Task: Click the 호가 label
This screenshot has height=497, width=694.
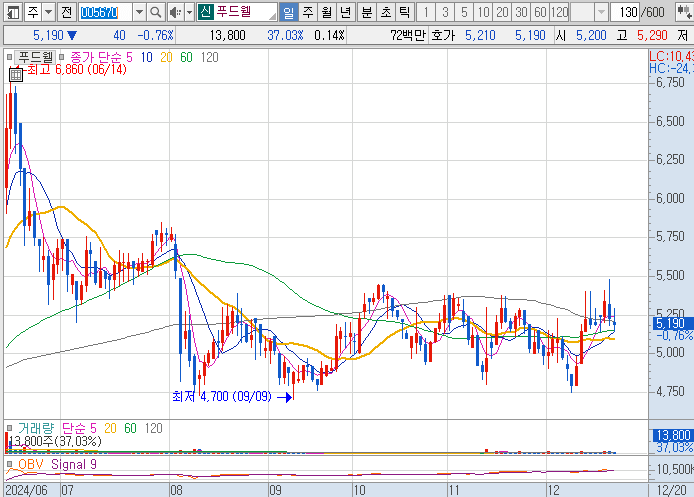Action: click(x=443, y=35)
